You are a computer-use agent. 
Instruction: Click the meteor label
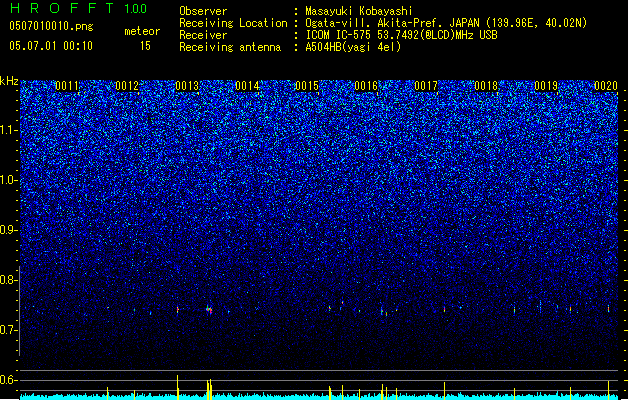pyautogui.click(x=142, y=31)
